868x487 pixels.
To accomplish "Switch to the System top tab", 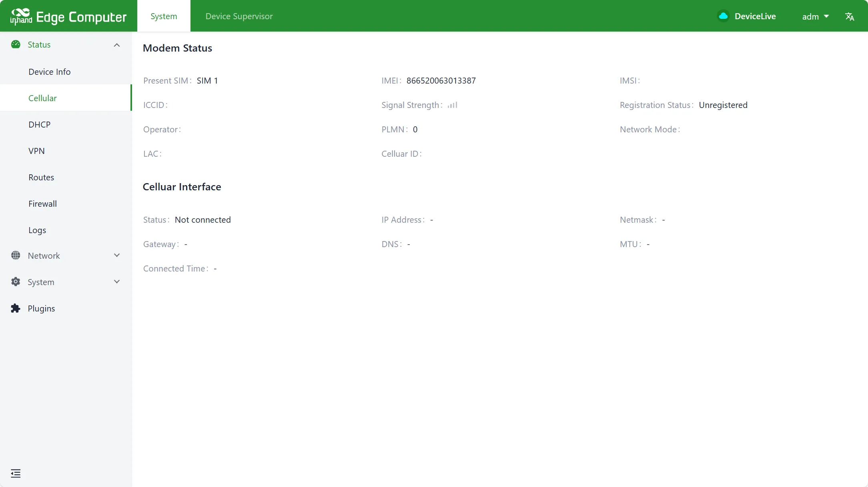I will (x=164, y=16).
